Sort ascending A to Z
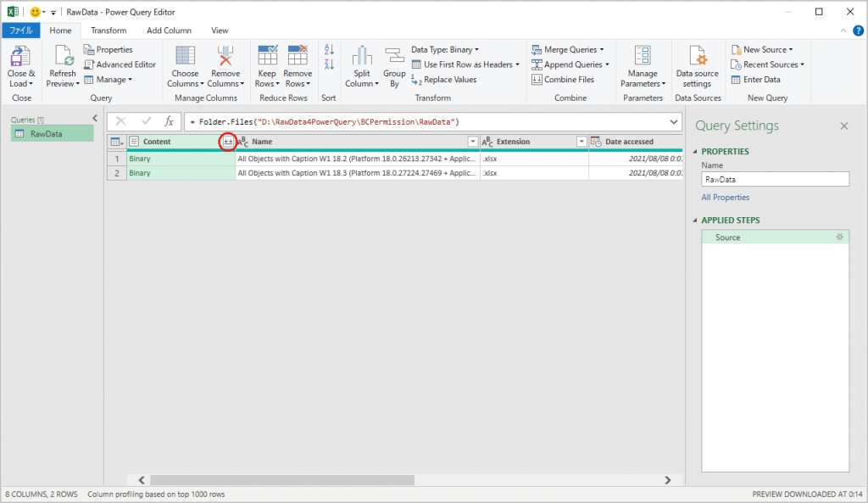Viewport: 868px width, 503px height. [329, 50]
